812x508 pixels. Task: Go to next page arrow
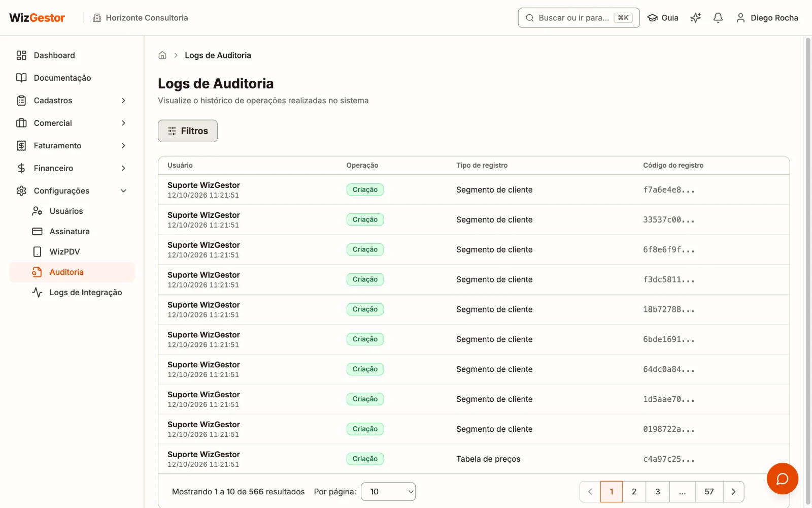click(x=733, y=491)
